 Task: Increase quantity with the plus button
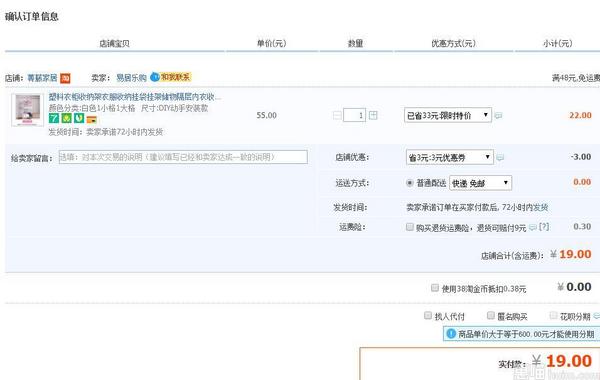tap(373, 115)
